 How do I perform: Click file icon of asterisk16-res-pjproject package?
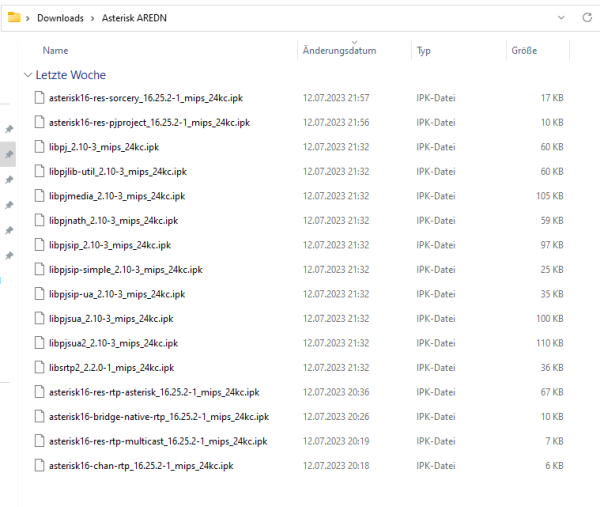39,122
